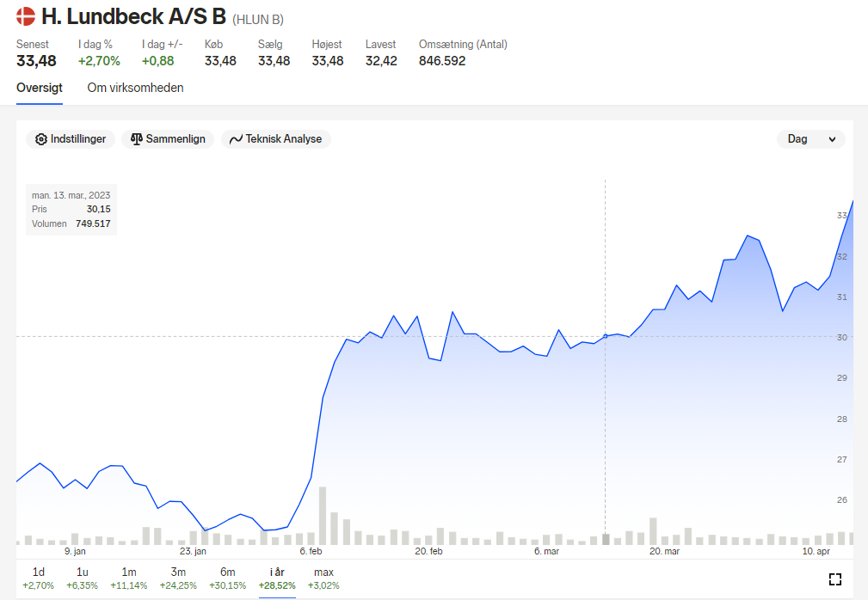Image resolution: width=868 pixels, height=600 pixels.
Task: Click the tooltip date man. 13. mar., 2023
Action: [71, 195]
